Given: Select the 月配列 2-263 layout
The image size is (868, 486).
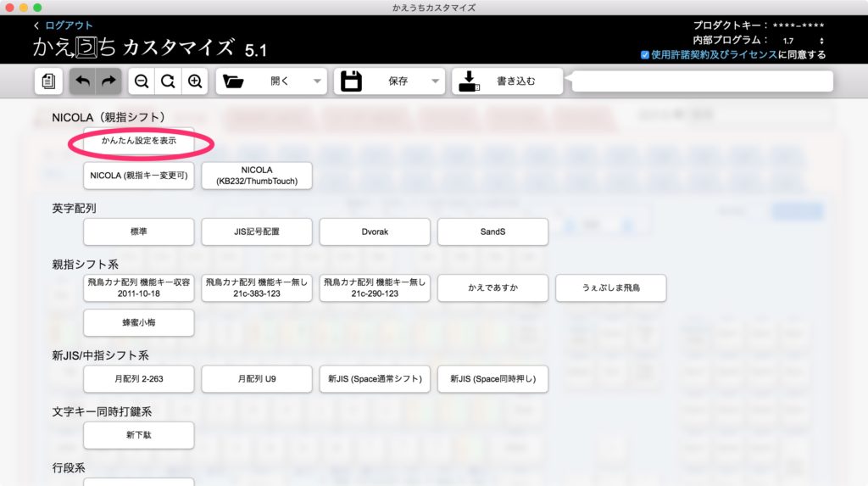Looking at the screenshot, I should (x=138, y=379).
